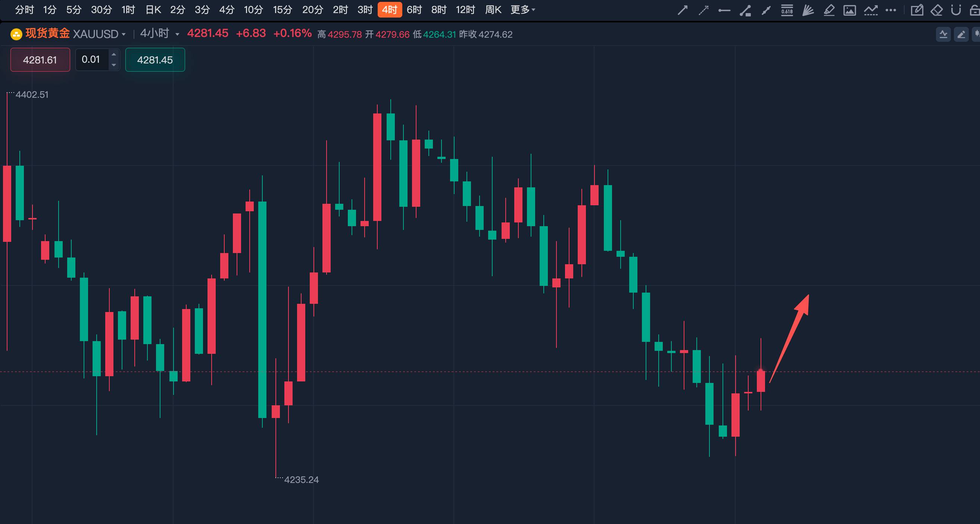Click the image insert tool icon

click(x=849, y=10)
